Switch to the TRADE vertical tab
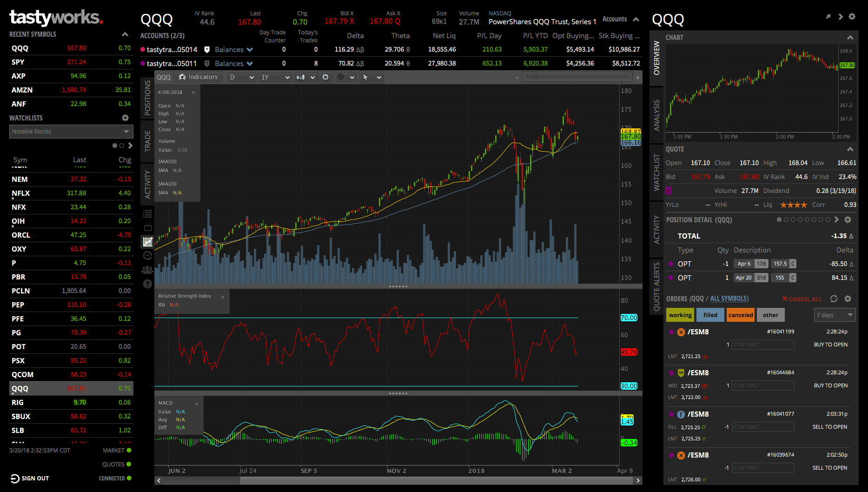The height and width of the screenshot is (492, 868). coord(147,141)
